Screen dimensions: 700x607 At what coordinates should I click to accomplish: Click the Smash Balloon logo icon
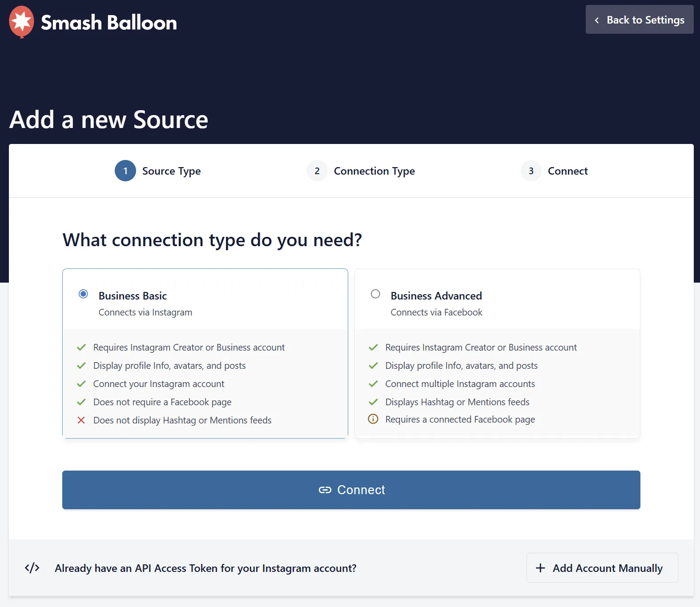pyautogui.click(x=21, y=22)
